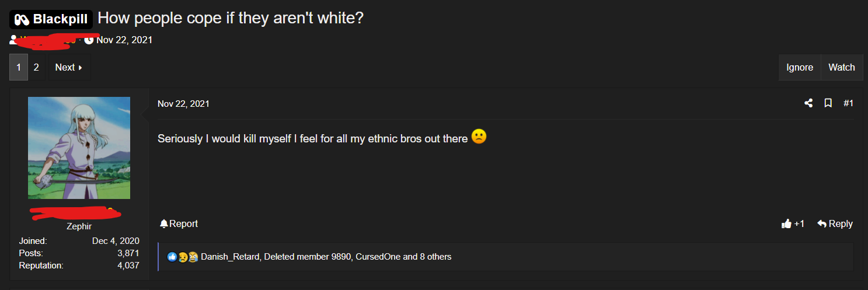The height and width of the screenshot is (290, 868).
Task: Open the Blackpill prefix label
Action: coord(51,19)
